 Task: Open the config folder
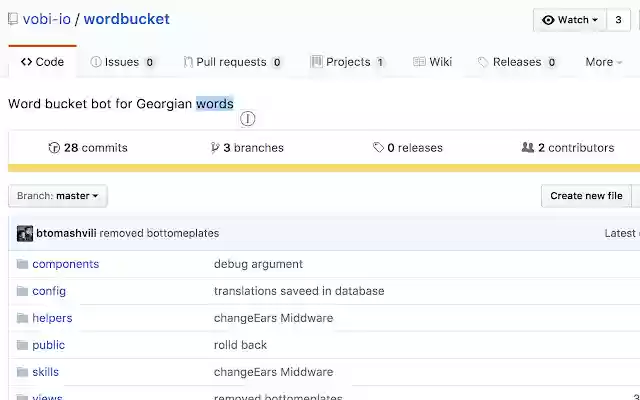[49, 291]
